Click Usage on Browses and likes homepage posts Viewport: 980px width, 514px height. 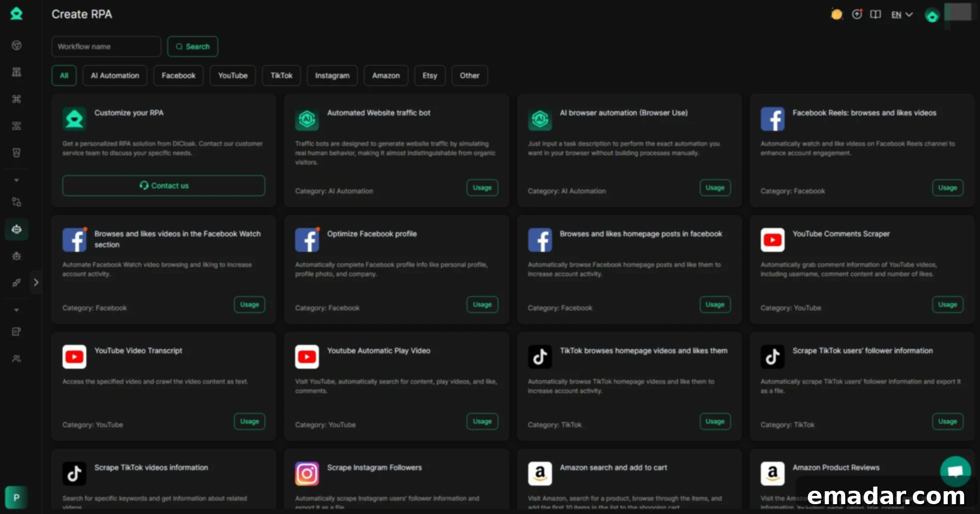(715, 305)
